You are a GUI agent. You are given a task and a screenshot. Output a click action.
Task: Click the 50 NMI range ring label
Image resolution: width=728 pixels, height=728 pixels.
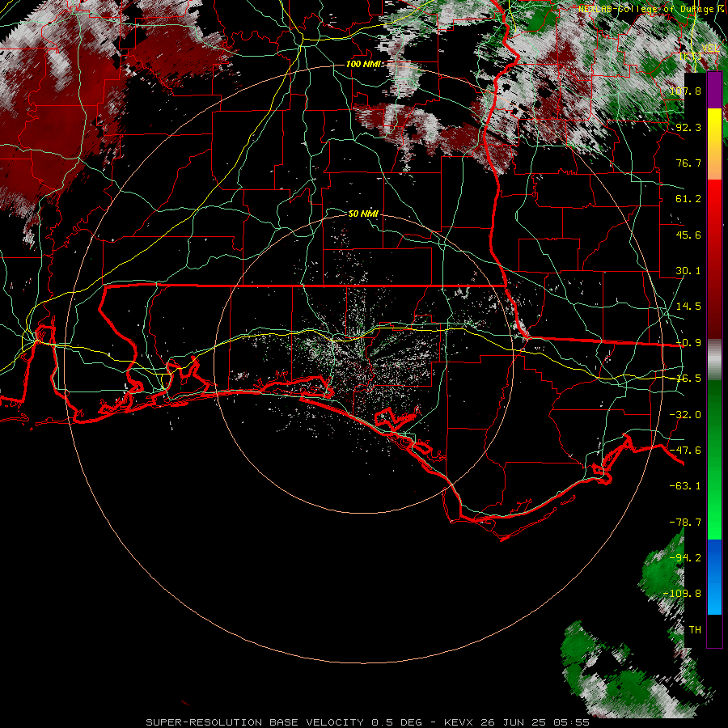pyautogui.click(x=363, y=214)
